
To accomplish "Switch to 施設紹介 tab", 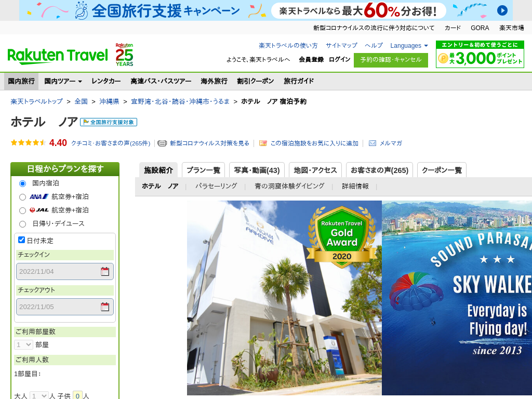I will (158, 170).
